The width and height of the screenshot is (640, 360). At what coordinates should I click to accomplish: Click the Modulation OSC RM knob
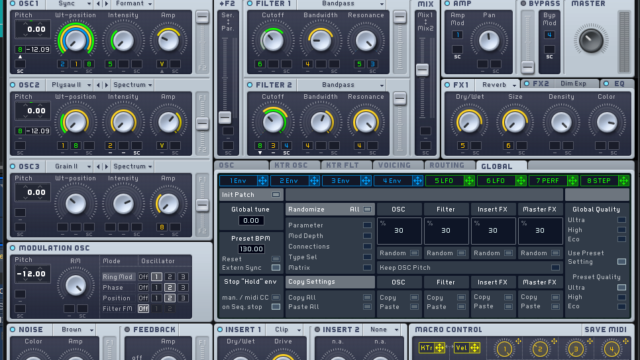coord(76,285)
